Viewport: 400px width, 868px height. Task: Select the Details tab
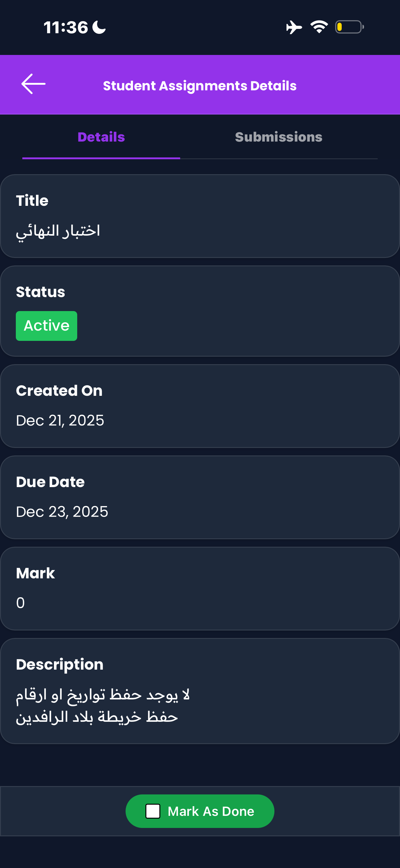pos(101,137)
